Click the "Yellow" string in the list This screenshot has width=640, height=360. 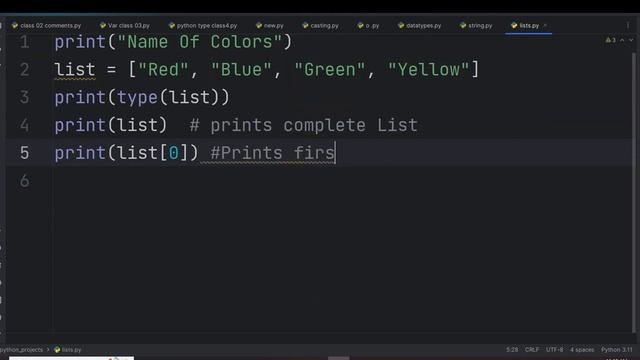(428, 70)
